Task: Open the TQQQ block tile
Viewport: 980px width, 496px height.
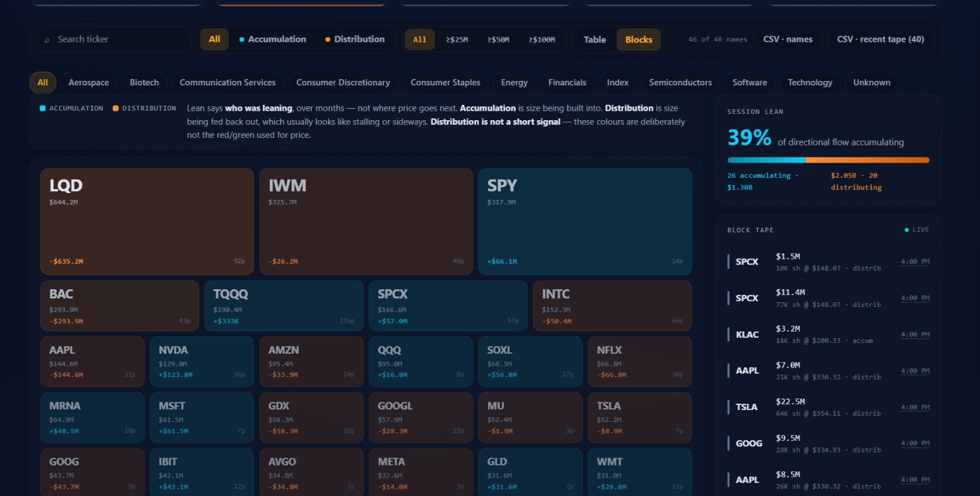Action: point(284,306)
